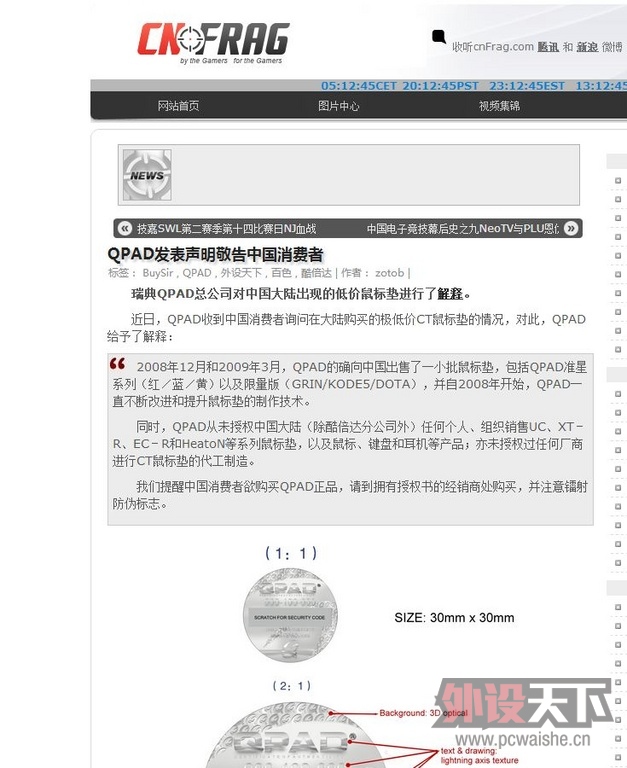Click the 百色 tag link
The width and height of the screenshot is (627, 768).
tap(281, 273)
